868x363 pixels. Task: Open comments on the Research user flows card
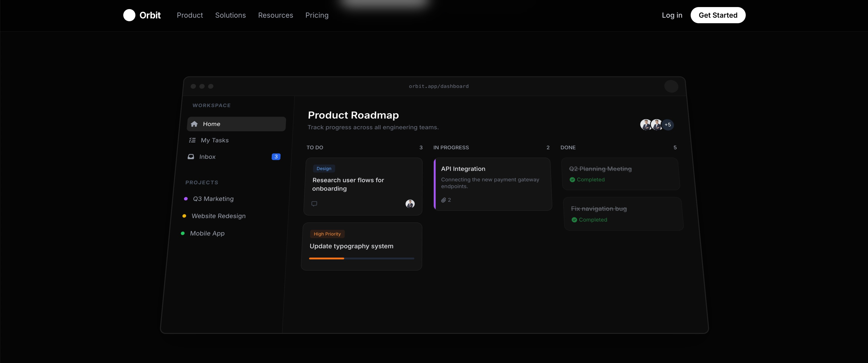point(314,204)
